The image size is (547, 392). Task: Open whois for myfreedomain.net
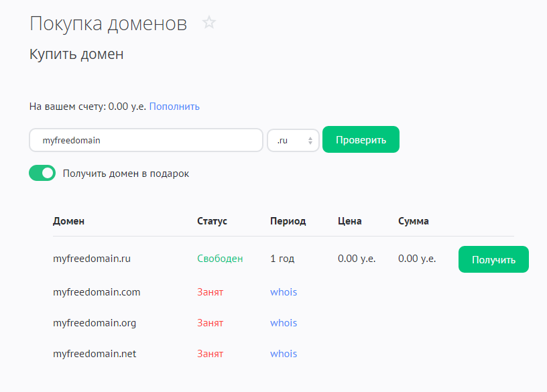284,354
